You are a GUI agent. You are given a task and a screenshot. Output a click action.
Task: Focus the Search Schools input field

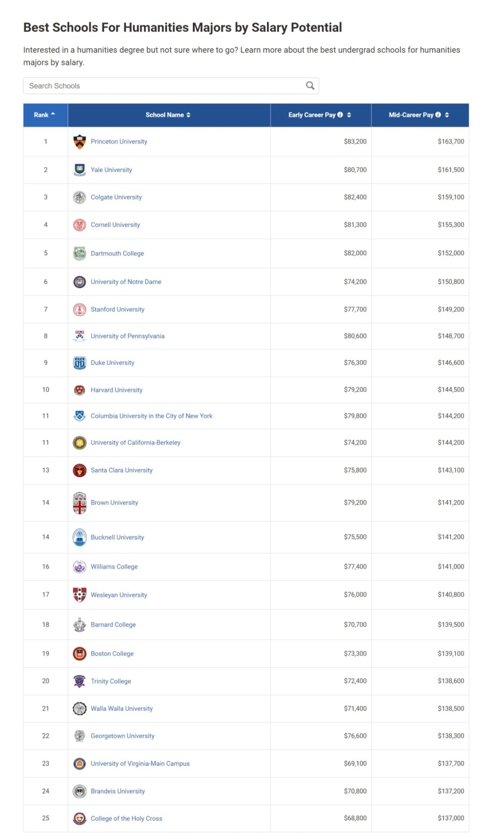click(165, 86)
